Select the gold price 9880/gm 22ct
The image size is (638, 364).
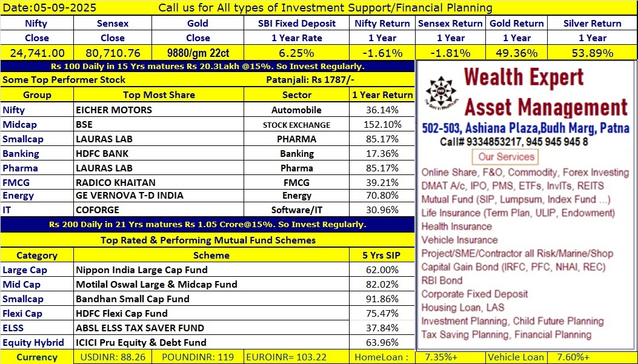tap(198, 53)
